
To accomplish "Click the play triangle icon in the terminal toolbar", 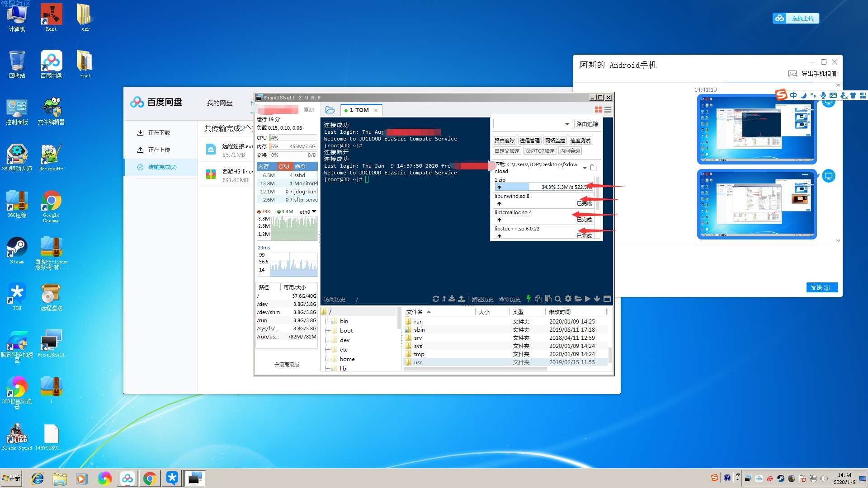I will tap(588, 299).
